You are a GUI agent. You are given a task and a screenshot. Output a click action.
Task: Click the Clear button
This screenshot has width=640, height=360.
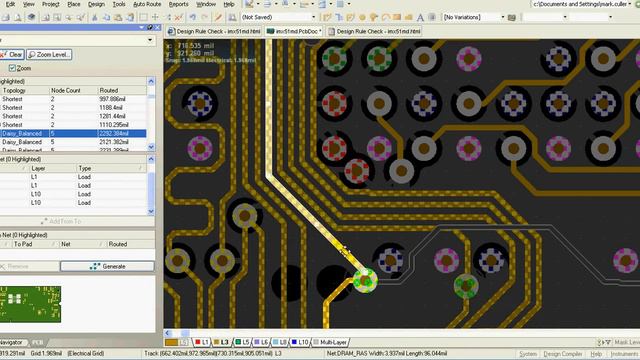click(12, 54)
